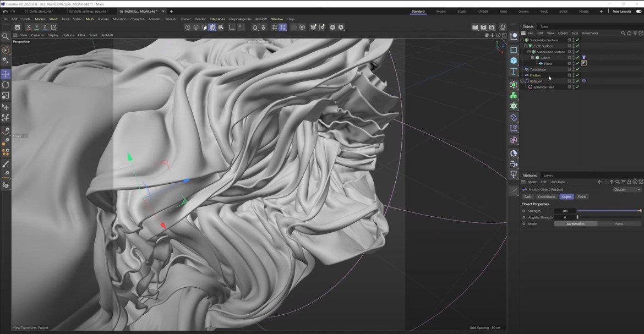This screenshot has width=644, height=334.
Task: Toggle the enable checkmark for Cloth Surface
Action: pos(577,46)
